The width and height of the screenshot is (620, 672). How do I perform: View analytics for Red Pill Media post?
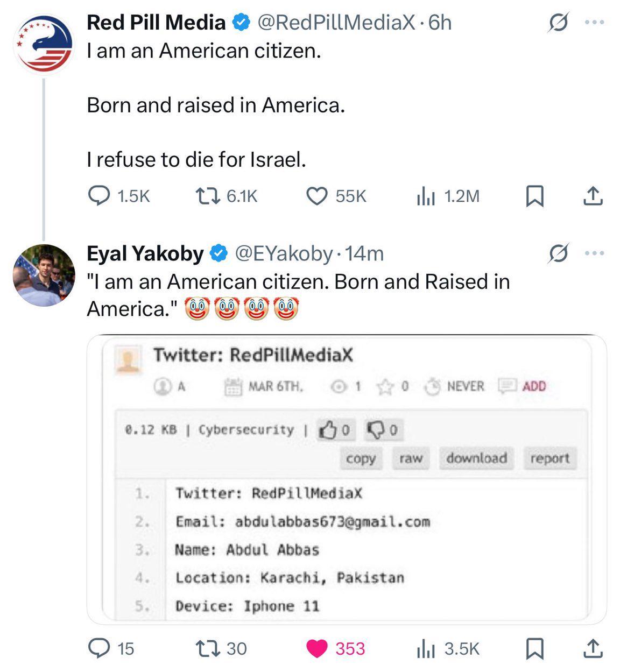[x=425, y=196]
